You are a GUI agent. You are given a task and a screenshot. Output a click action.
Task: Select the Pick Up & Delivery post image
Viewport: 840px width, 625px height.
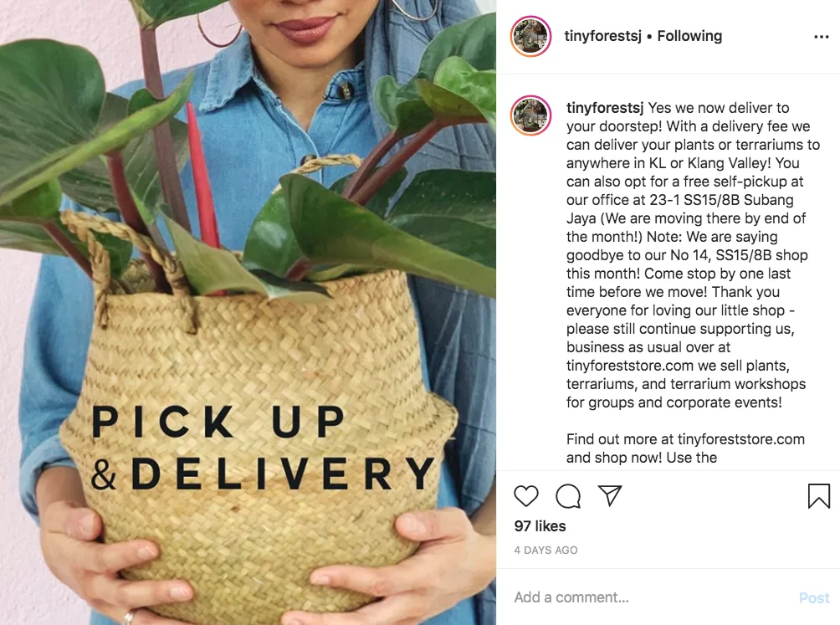[248, 312]
